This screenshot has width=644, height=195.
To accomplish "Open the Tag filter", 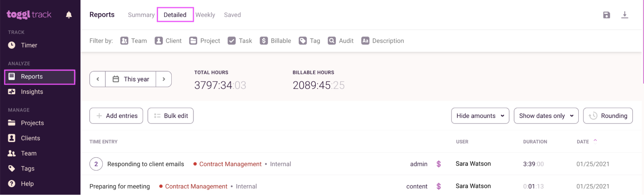I will point(309,41).
